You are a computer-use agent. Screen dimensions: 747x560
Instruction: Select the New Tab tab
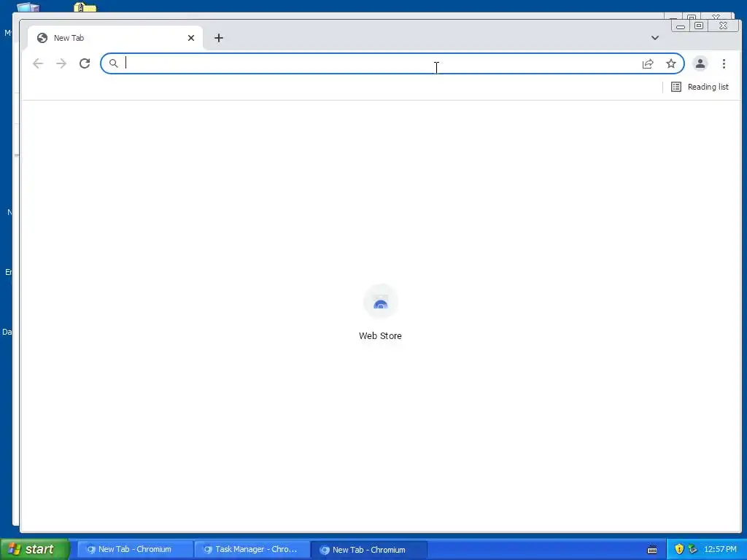115,38
